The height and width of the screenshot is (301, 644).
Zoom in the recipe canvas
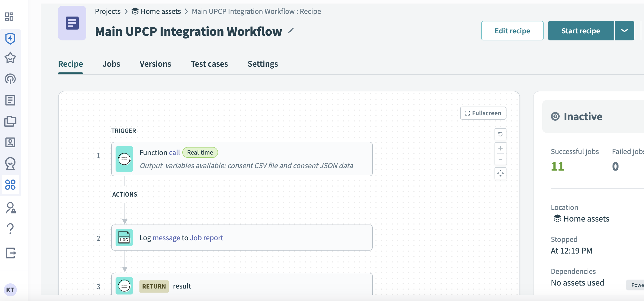500,148
